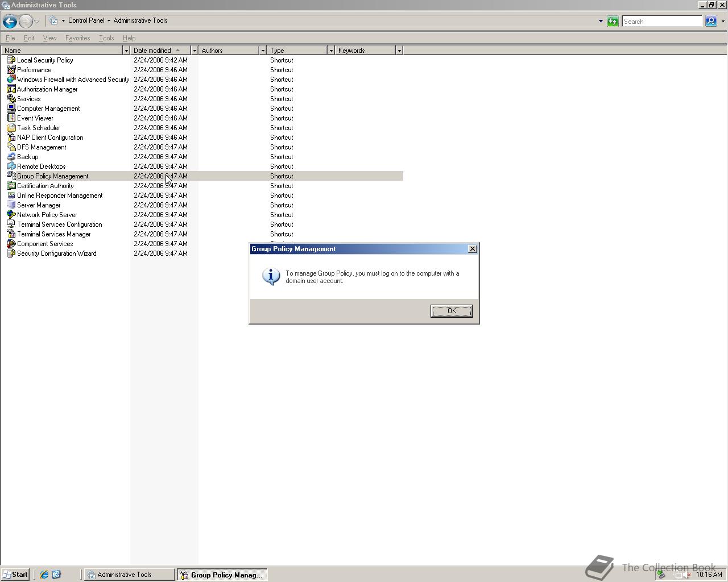Select the Terminal Services Manager icon
The height and width of the screenshot is (582, 728).
pos(11,234)
